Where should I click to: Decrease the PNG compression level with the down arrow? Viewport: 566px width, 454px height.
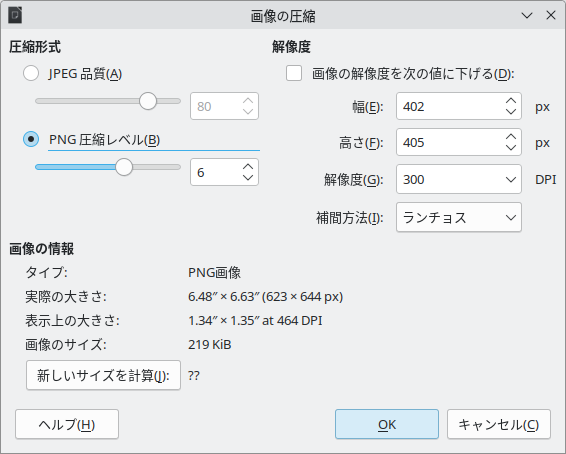(x=248, y=177)
